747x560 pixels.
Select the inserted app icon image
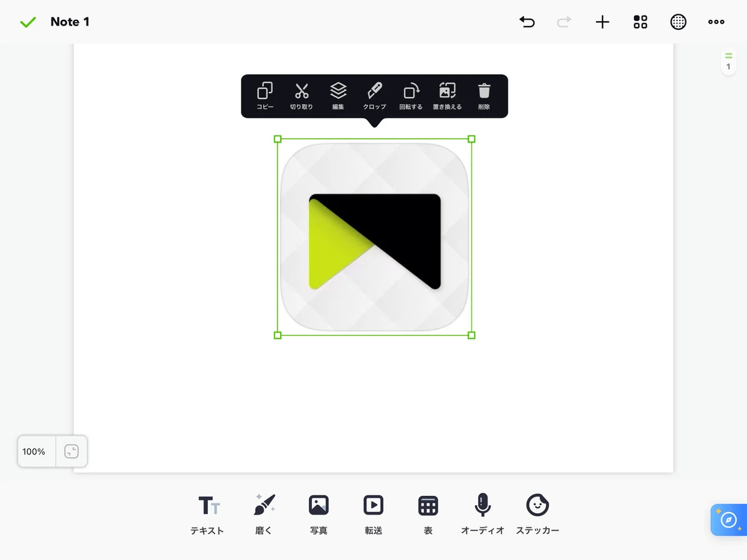click(375, 237)
